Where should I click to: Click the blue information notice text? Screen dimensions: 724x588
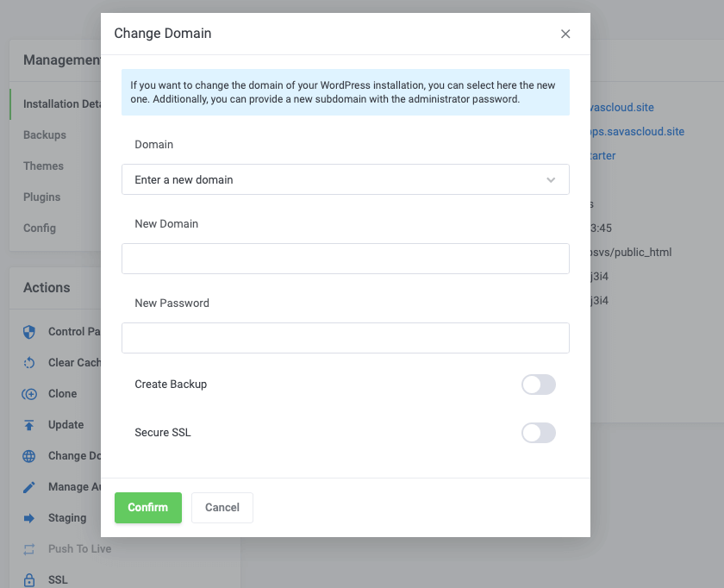pyautogui.click(x=343, y=92)
